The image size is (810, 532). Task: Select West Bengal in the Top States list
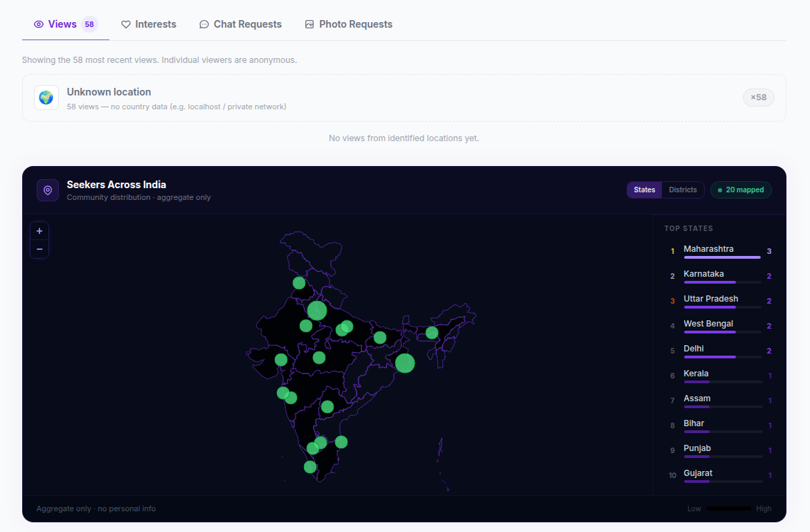(x=721, y=326)
